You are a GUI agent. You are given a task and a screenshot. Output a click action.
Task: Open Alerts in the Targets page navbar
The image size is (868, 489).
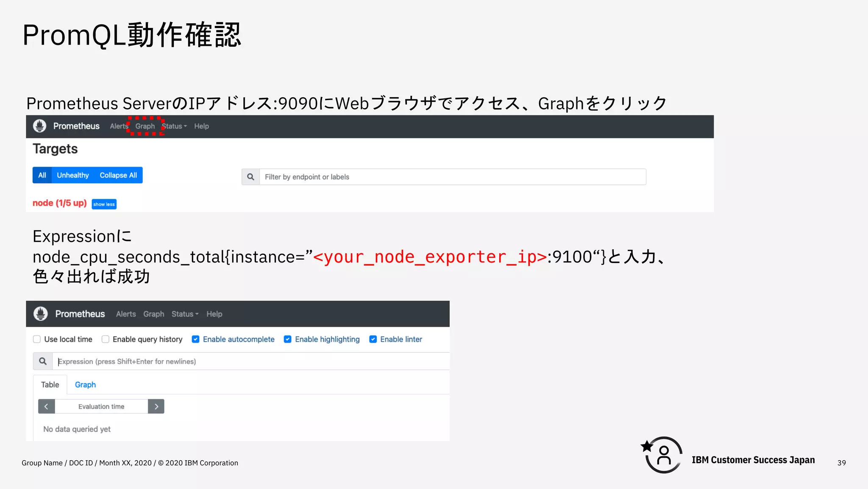(x=119, y=126)
